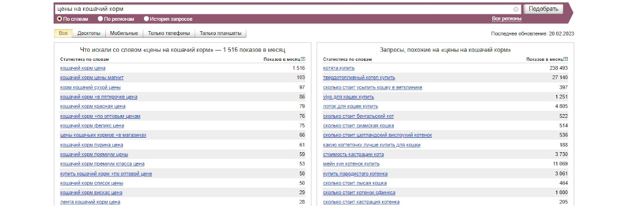644x206 pixels.
Task: Open the 'кошачий корм вискас цена' link
Action: [91, 193]
